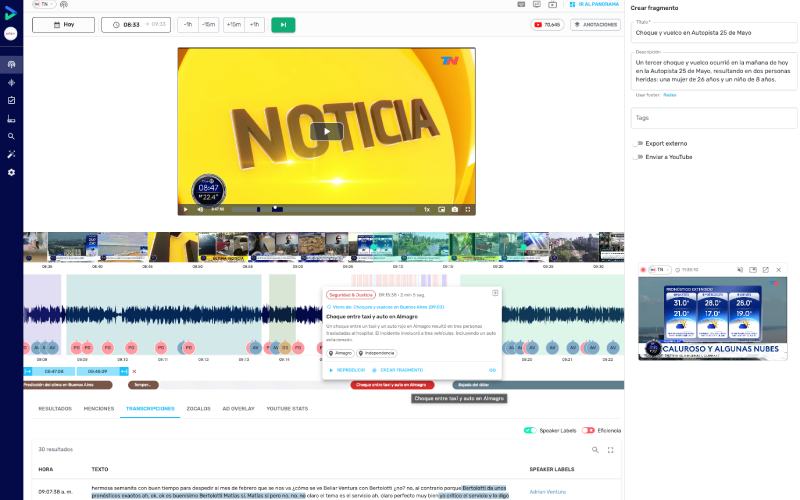800x500 pixels.
Task: Take a snapshot with the camera icon
Action: coord(455,209)
